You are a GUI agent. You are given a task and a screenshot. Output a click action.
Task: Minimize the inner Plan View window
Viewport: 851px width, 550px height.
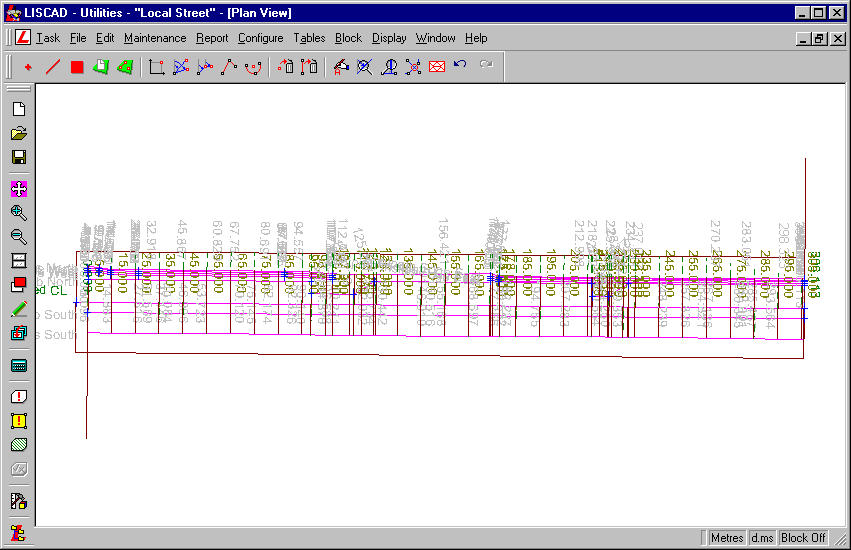(803, 39)
